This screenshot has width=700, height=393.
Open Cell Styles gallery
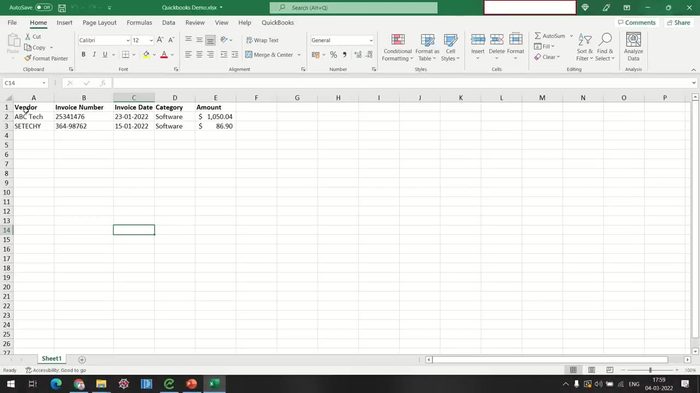[450, 47]
